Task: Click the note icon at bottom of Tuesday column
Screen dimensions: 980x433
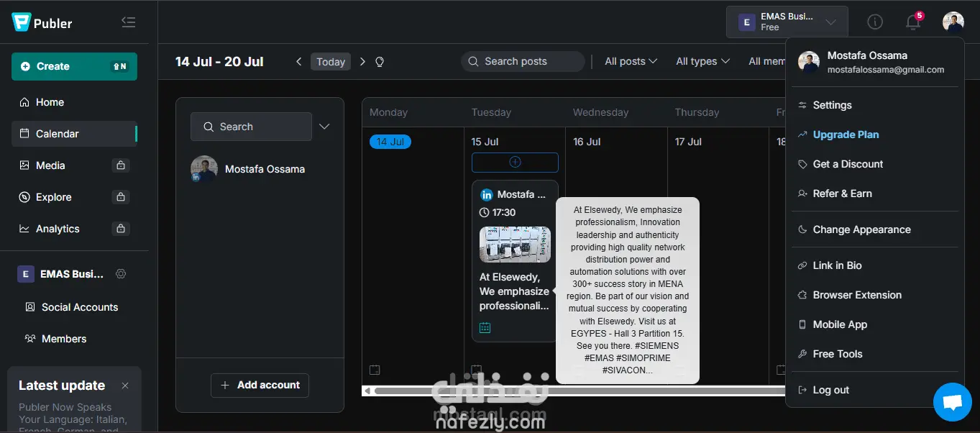Action: pyautogui.click(x=476, y=370)
